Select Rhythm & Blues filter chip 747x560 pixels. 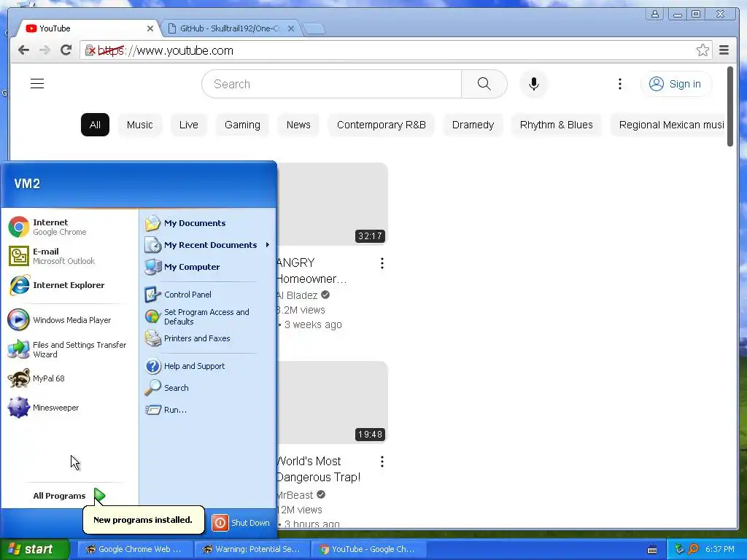point(556,125)
